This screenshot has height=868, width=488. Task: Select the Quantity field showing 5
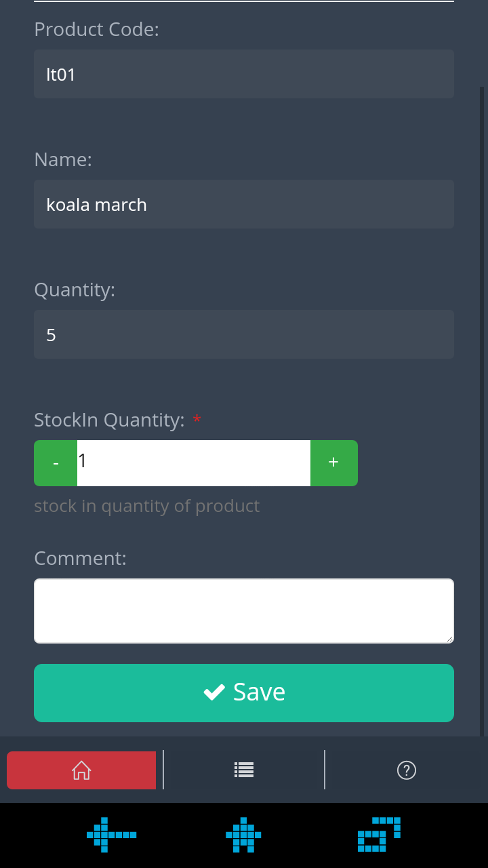coord(244,334)
